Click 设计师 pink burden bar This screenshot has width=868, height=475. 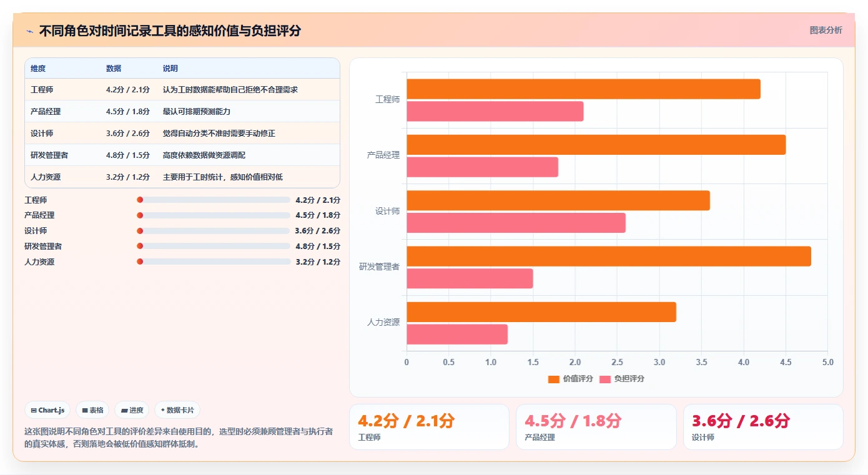tap(516, 223)
